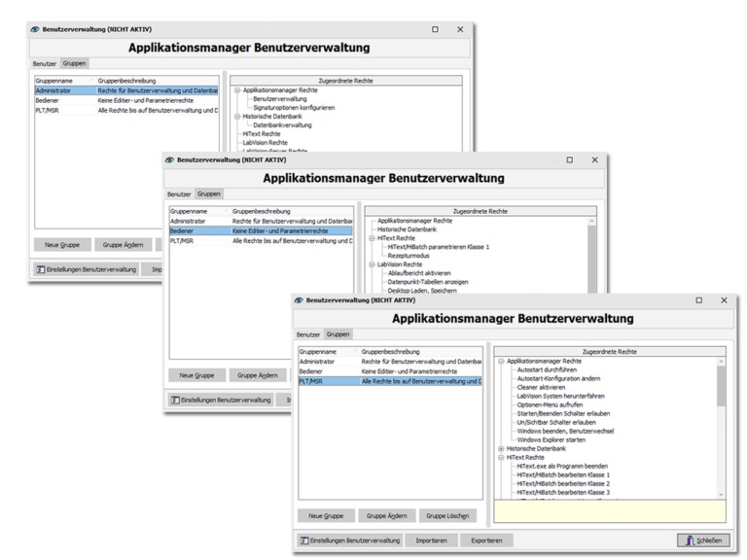Select HiText/HiBatch bearbeiten Klasse 2

click(x=563, y=484)
